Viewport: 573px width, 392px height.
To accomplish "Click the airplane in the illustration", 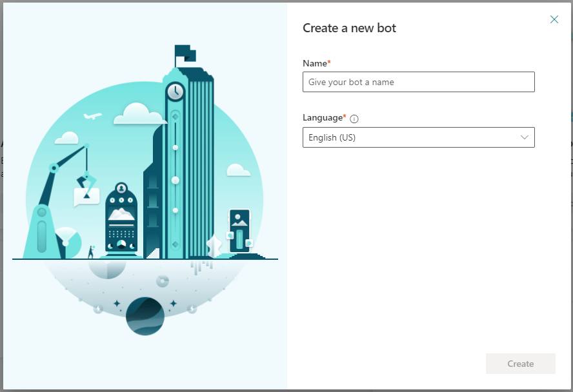I will click(x=93, y=117).
